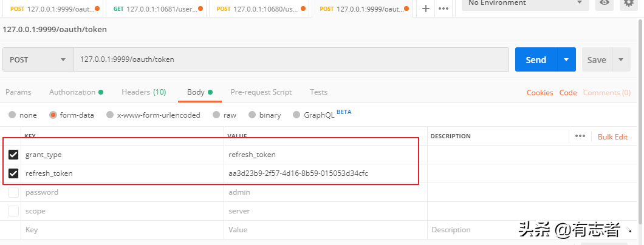Click the empty Value placeholder field

pos(325,230)
